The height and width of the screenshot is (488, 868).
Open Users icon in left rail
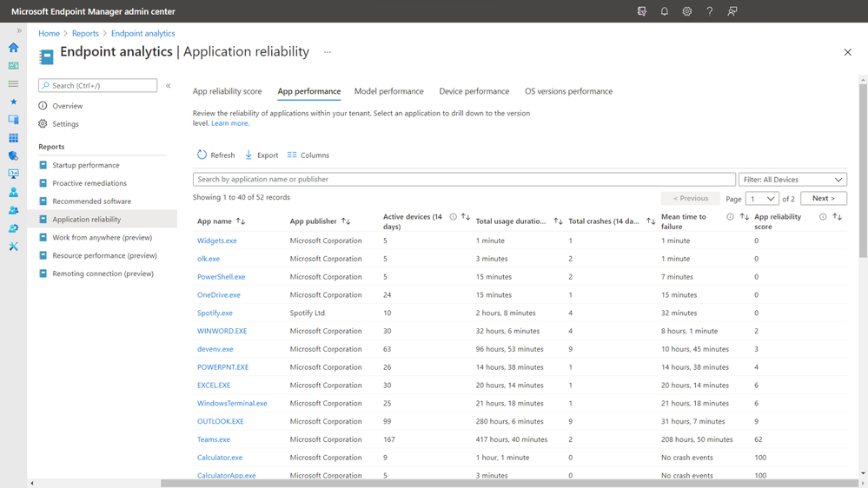click(13, 192)
